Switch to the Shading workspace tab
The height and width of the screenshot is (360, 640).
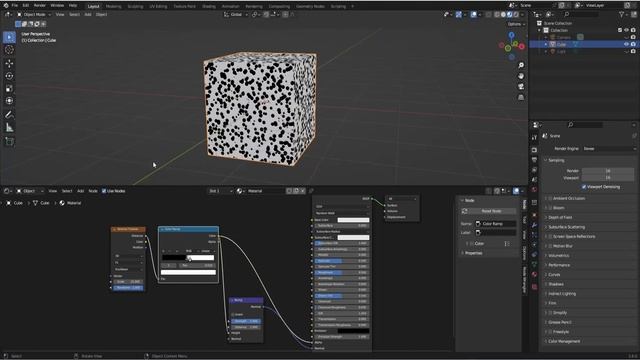pyautogui.click(x=209, y=7)
